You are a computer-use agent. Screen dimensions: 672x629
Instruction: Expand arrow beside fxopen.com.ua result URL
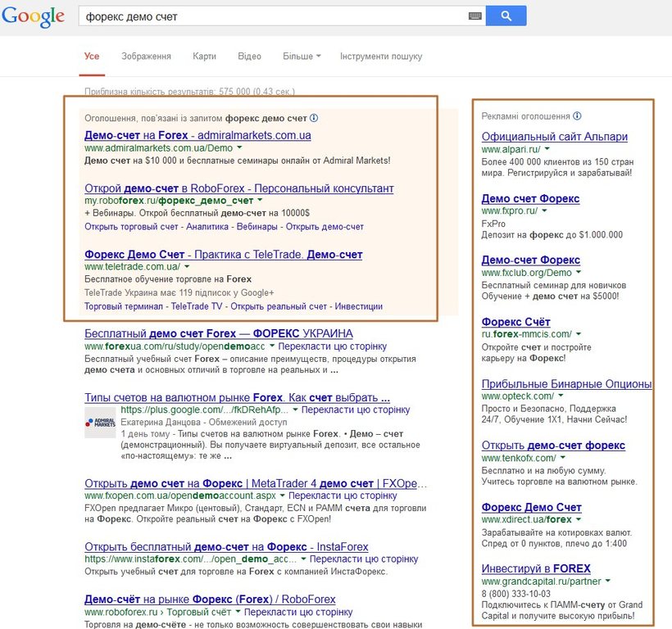282,496
